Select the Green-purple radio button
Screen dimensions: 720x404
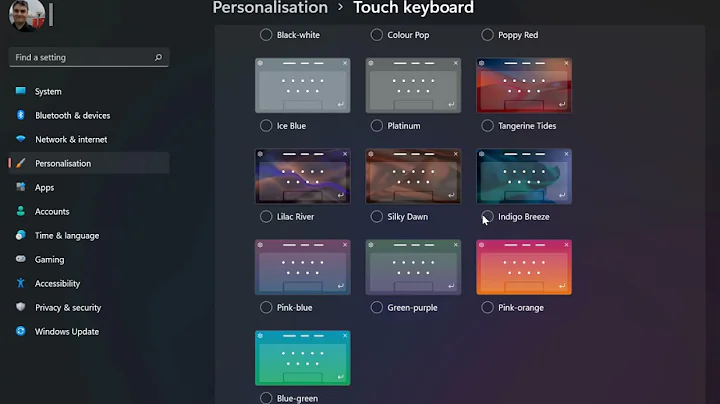377,308
